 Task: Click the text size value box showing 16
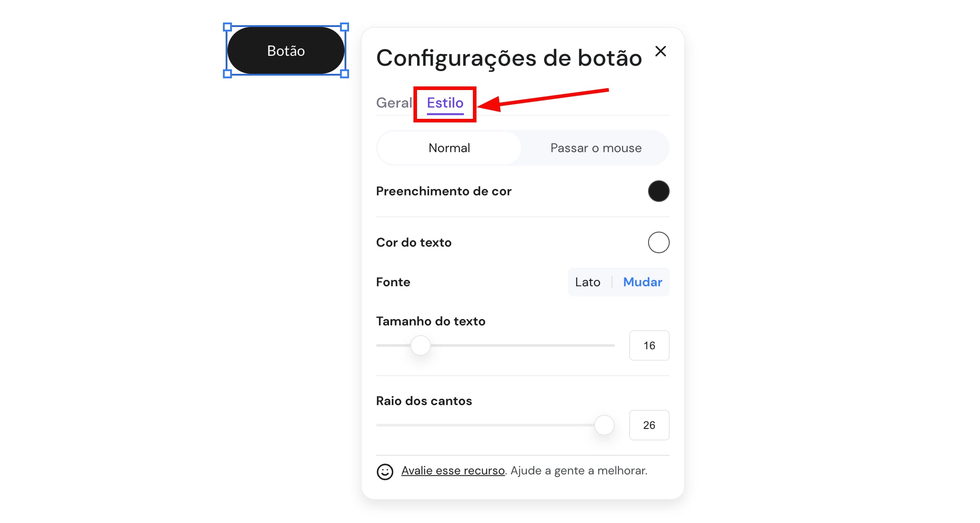click(649, 346)
